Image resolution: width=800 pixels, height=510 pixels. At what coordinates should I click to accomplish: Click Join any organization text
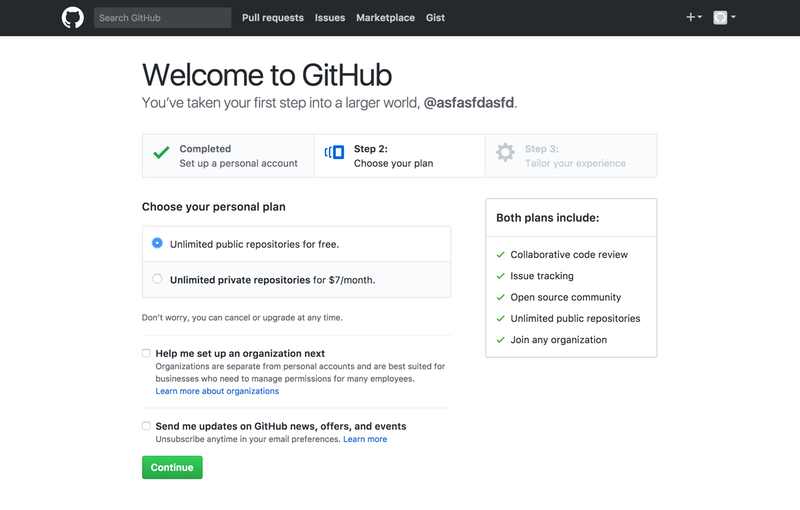[559, 340]
